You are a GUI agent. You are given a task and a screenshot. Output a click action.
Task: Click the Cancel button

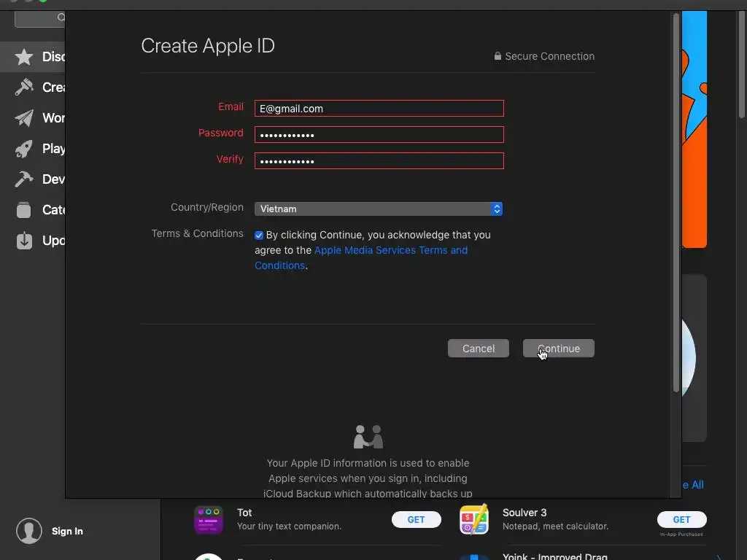(x=479, y=349)
